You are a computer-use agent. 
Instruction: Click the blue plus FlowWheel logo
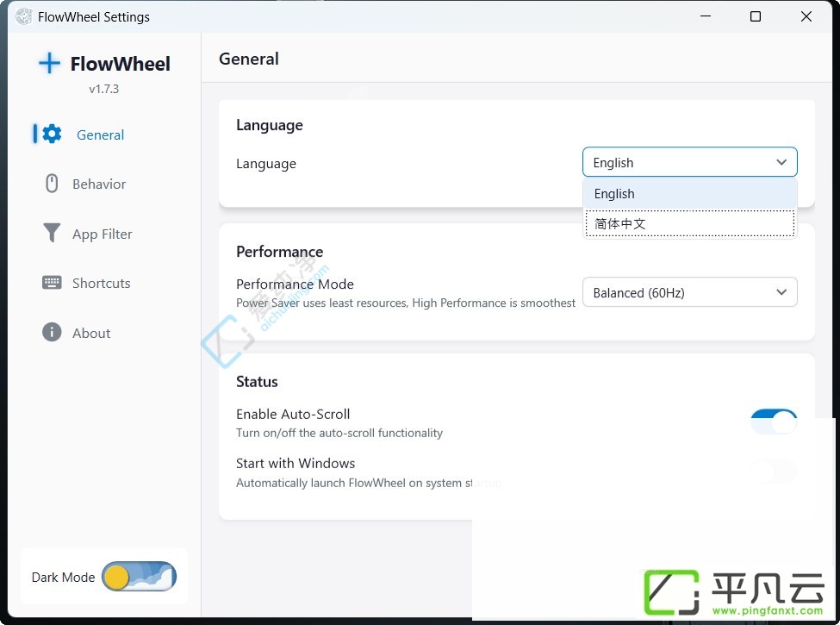pos(49,63)
